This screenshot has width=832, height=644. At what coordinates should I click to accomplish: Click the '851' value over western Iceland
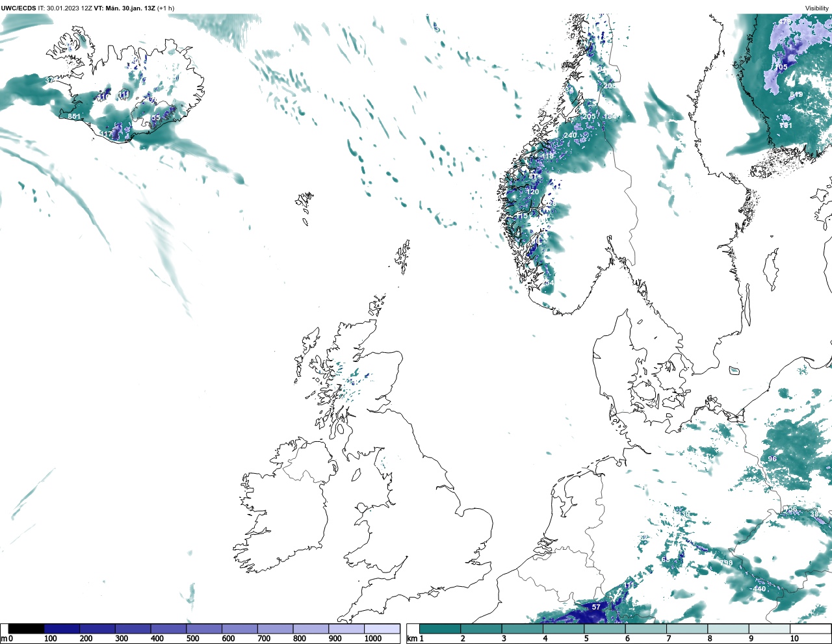point(74,116)
